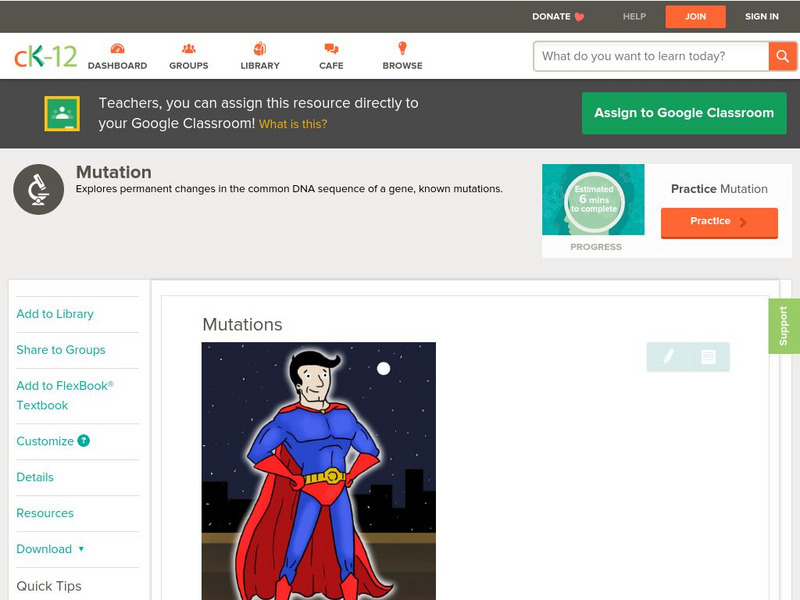Open the Cafe chat bubbles icon
The image size is (800, 600).
[331, 48]
